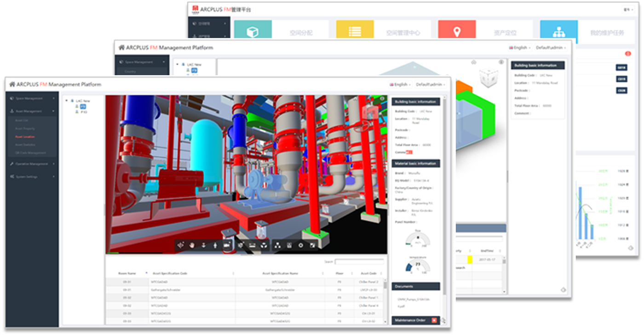Collapse Asset Management sidebar section
The width and height of the screenshot is (644, 336).
(x=32, y=111)
